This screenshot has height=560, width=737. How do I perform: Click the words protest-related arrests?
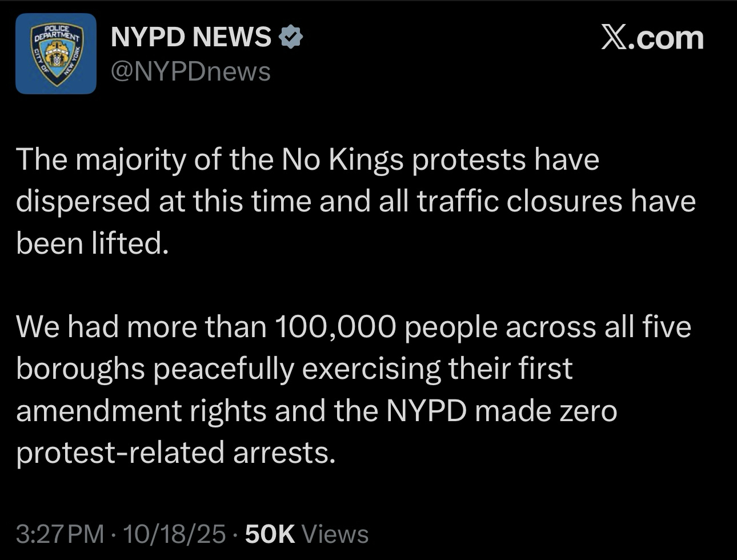tap(175, 453)
